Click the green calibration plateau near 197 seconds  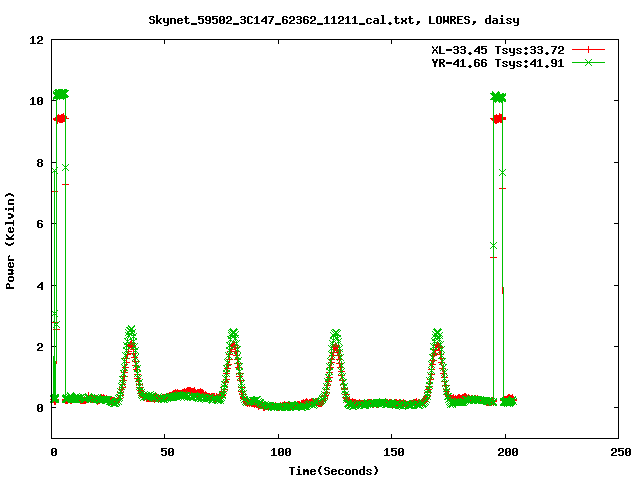pos(498,97)
